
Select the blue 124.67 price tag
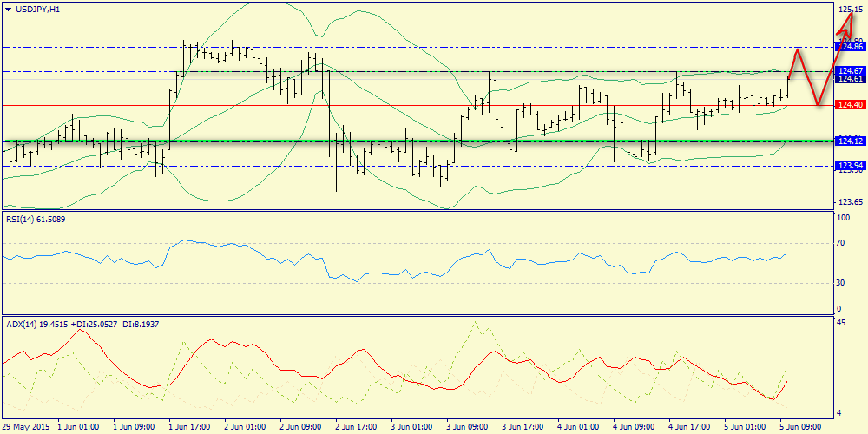[x=850, y=71]
